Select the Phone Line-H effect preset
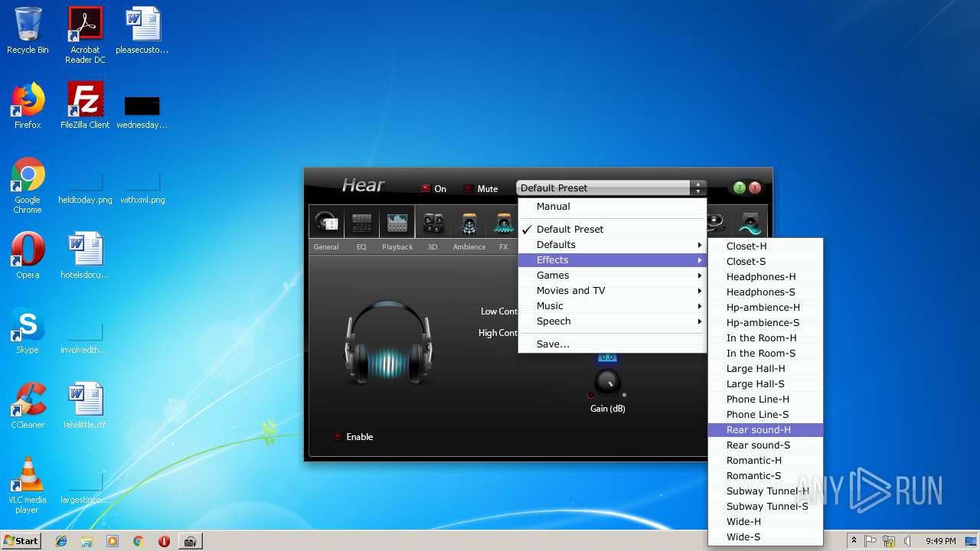 click(x=765, y=399)
